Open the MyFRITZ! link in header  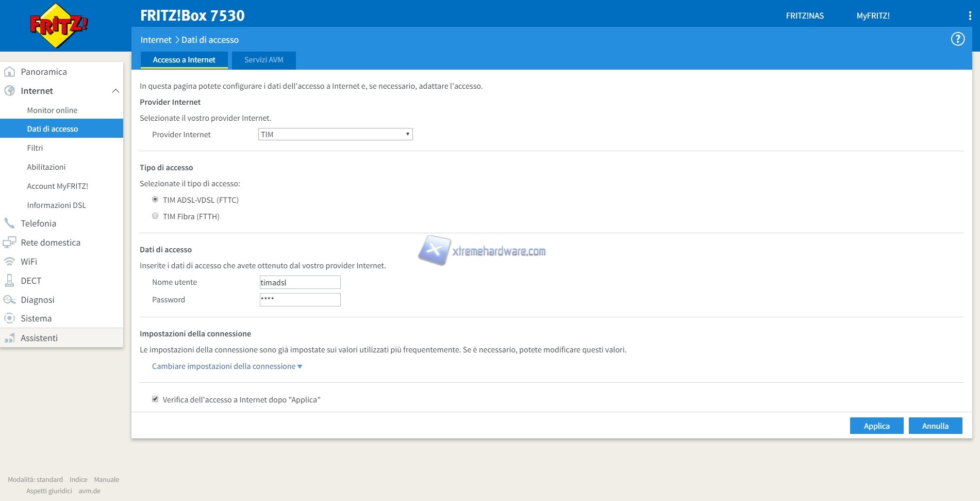(873, 16)
